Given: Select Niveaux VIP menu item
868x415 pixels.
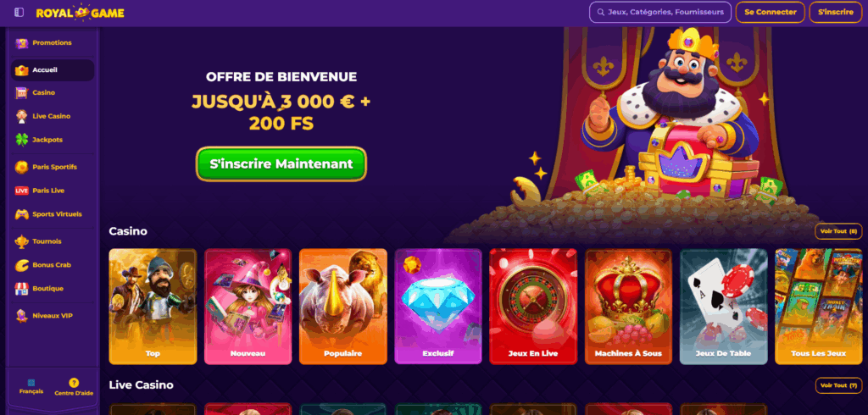Looking at the screenshot, I should click(x=53, y=316).
